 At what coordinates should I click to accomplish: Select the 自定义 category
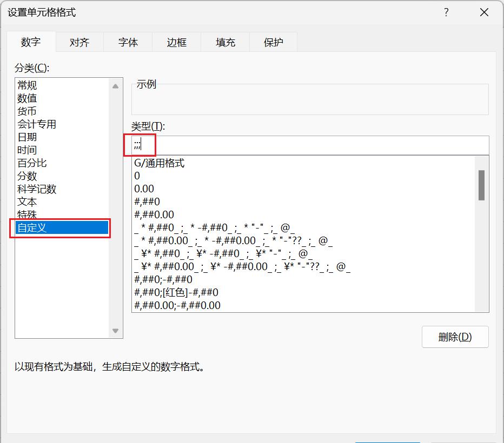tap(62, 227)
